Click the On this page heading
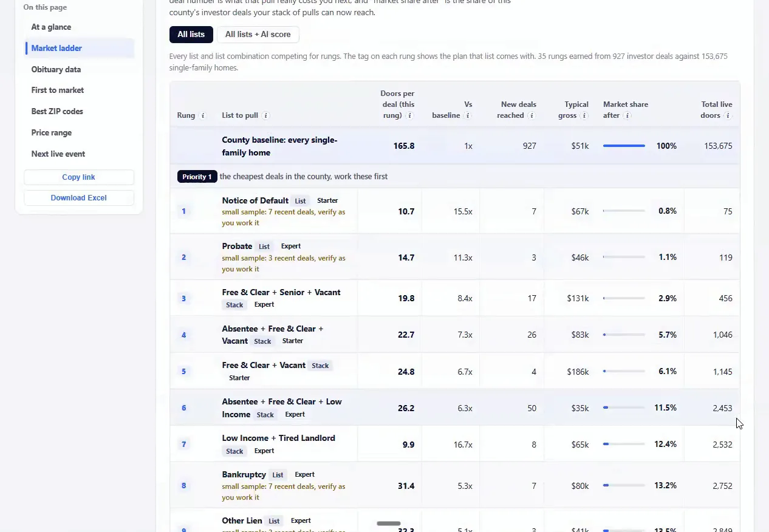The width and height of the screenshot is (769, 532). (x=45, y=7)
